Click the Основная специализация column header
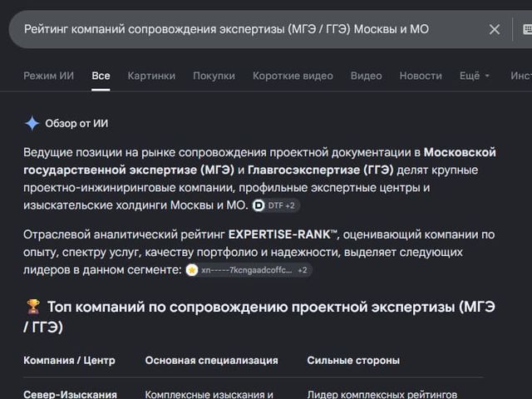Viewport: 532px width, 399px height. tap(211, 360)
